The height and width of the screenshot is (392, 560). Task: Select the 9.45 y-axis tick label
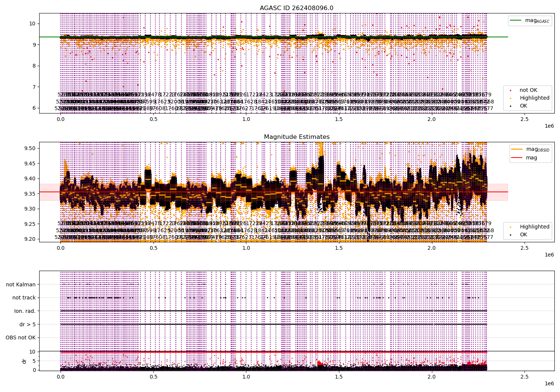click(x=30, y=164)
